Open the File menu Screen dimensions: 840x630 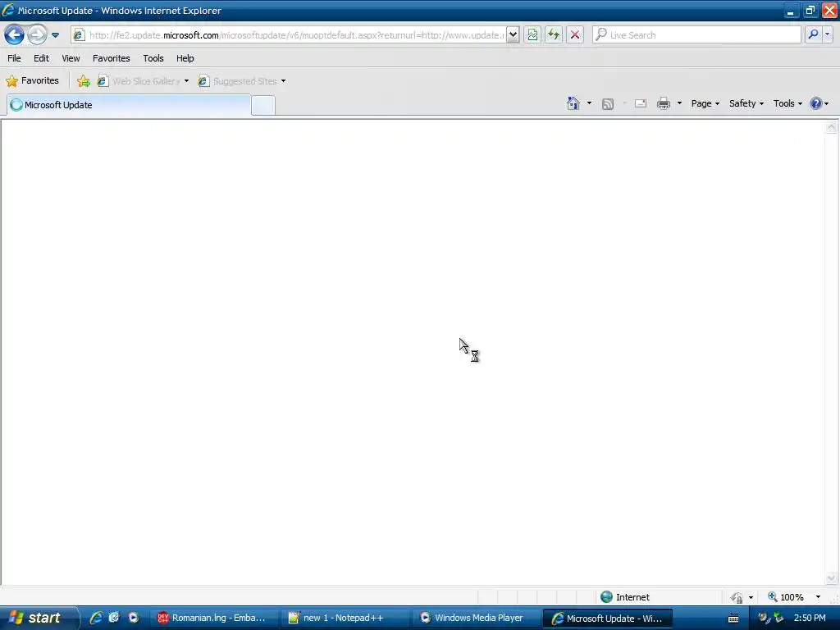point(14,58)
